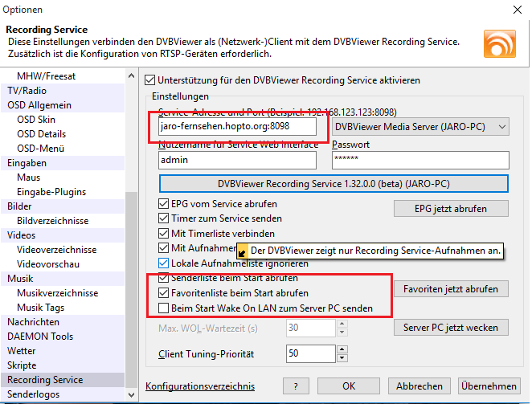Click the orange Recording Service logo icon
The image size is (532, 404).
pyautogui.click(x=499, y=43)
